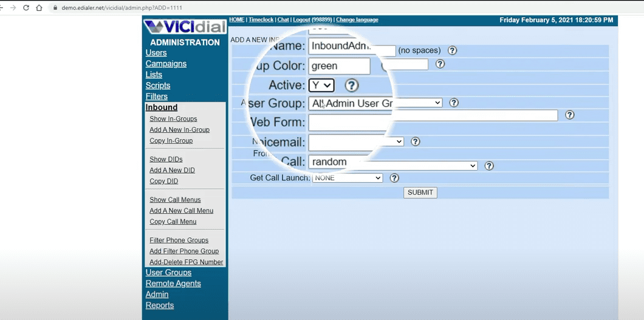This screenshot has height=320, width=644.
Task: Click the browser home icon
Action: (39, 8)
